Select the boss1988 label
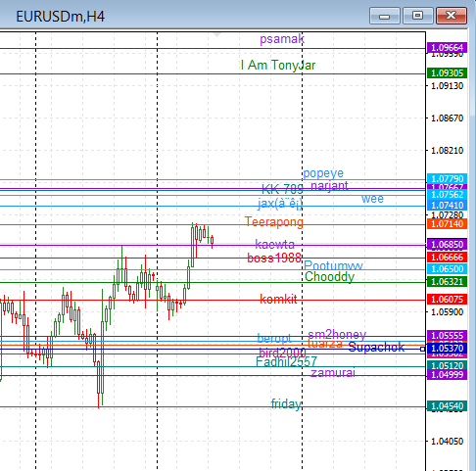Viewport: 476px width, 471px height. [274, 259]
